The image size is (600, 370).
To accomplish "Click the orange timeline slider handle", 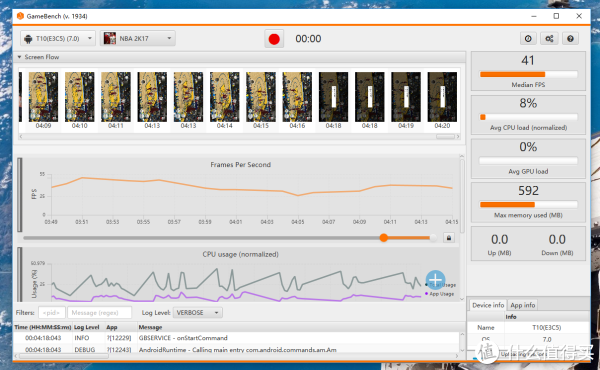I will tap(383, 238).
